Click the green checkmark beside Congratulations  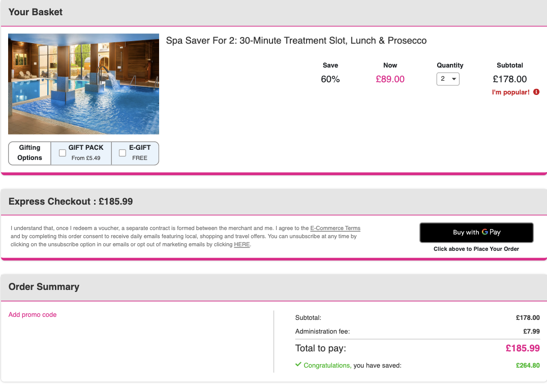298,365
